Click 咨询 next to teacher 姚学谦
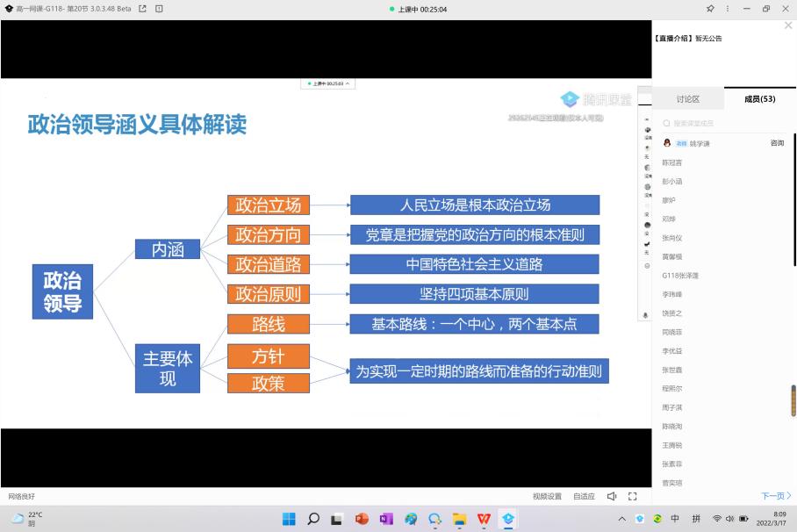This screenshot has width=797, height=532. (x=777, y=143)
